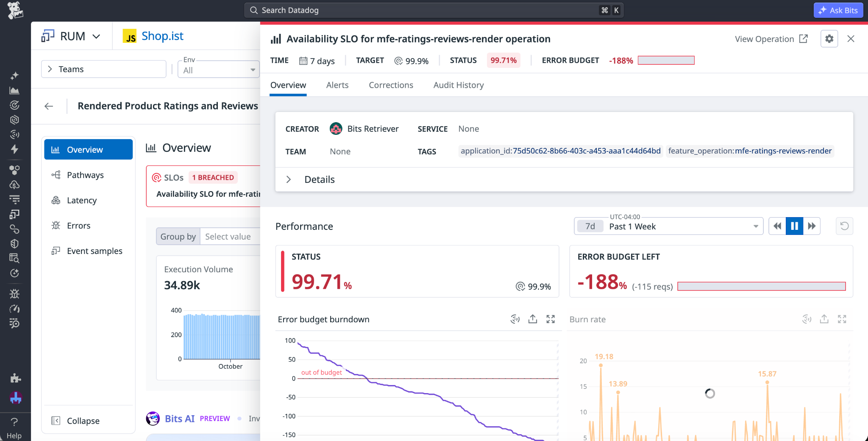868x441 pixels.
Task: Select Pathways in the side menu
Action: coord(88,175)
